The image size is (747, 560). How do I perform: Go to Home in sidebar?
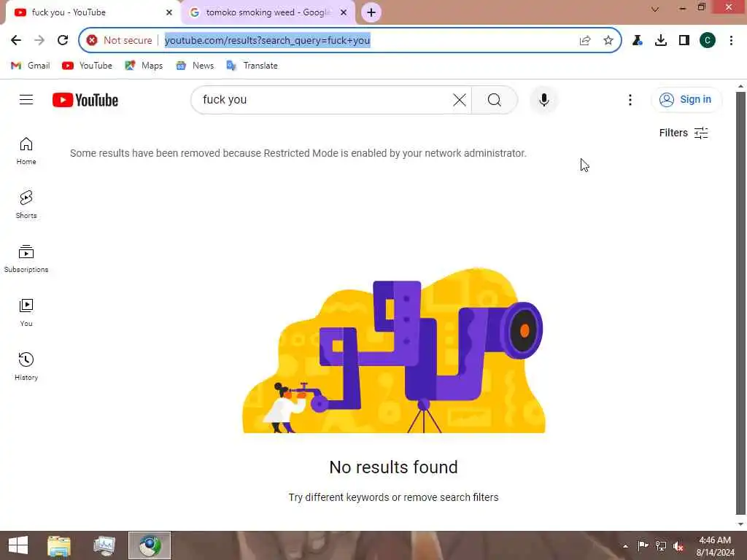[26, 151]
